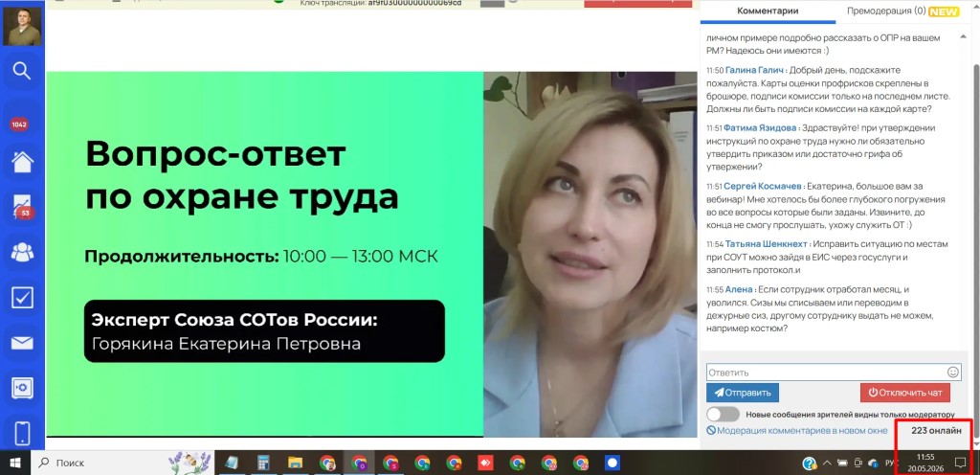The image size is (980, 475).
Task: Open the blue app with white circle in taskbar
Action: coord(612,464)
